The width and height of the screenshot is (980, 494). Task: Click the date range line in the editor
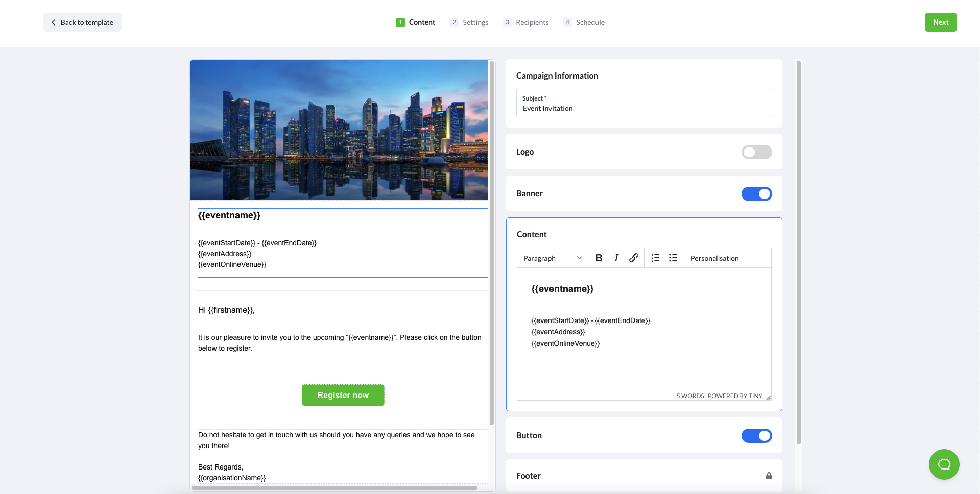pyautogui.click(x=590, y=320)
